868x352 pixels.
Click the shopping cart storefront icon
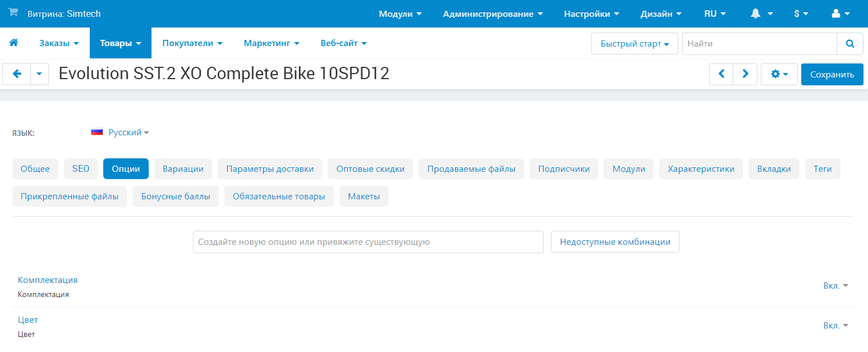coord(13,13)
